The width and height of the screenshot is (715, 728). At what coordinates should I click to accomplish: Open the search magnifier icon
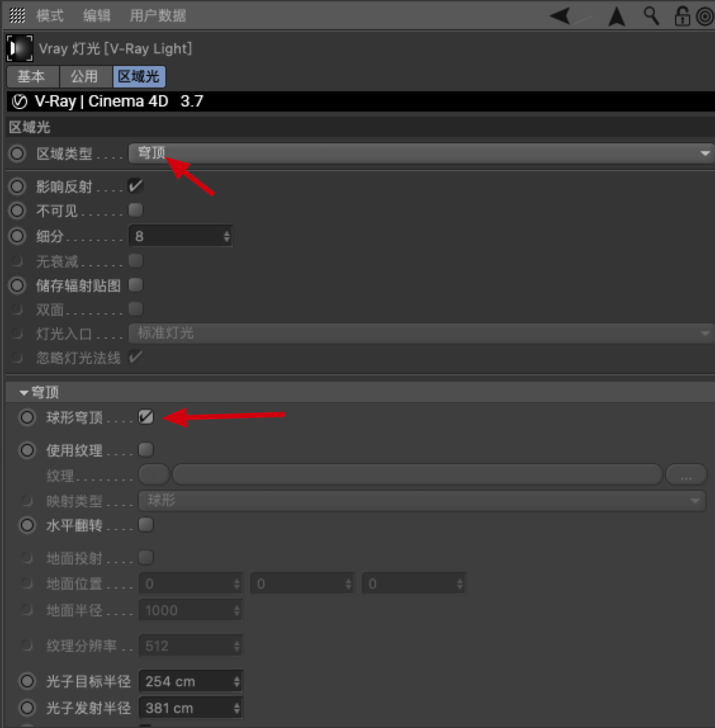tap(651, 16)
